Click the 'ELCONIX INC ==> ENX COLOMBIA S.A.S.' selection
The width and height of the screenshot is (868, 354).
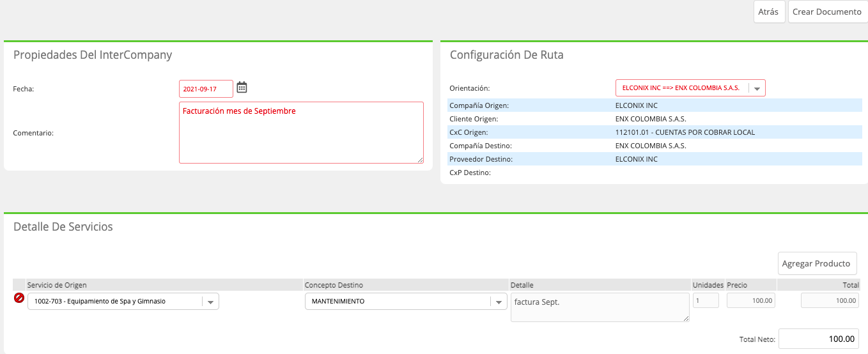click(681, 88)
